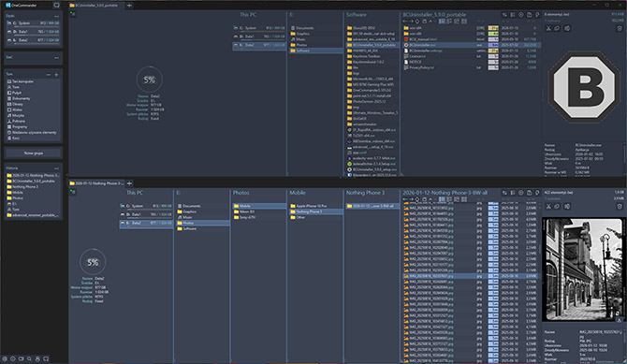Click the green-dot pane icon under top tab

[72, 14]
